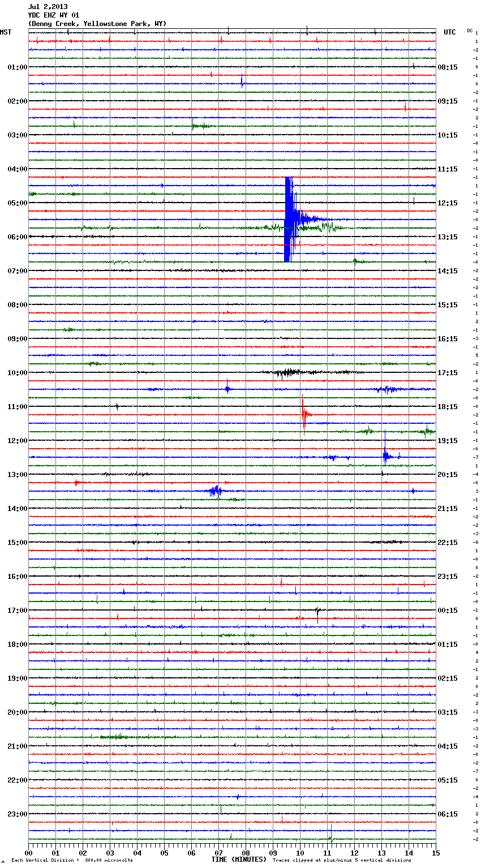Click the black tremor burst on the 10:00 row
The image size is (481, 868).
289,372
